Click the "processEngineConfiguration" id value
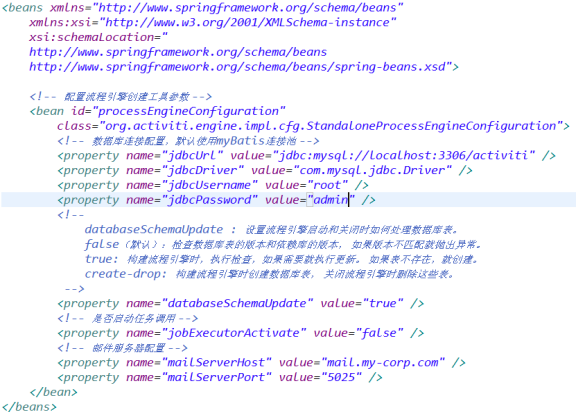Image resolution: width=576 pixels, height=414 pixels. point(188,111)
